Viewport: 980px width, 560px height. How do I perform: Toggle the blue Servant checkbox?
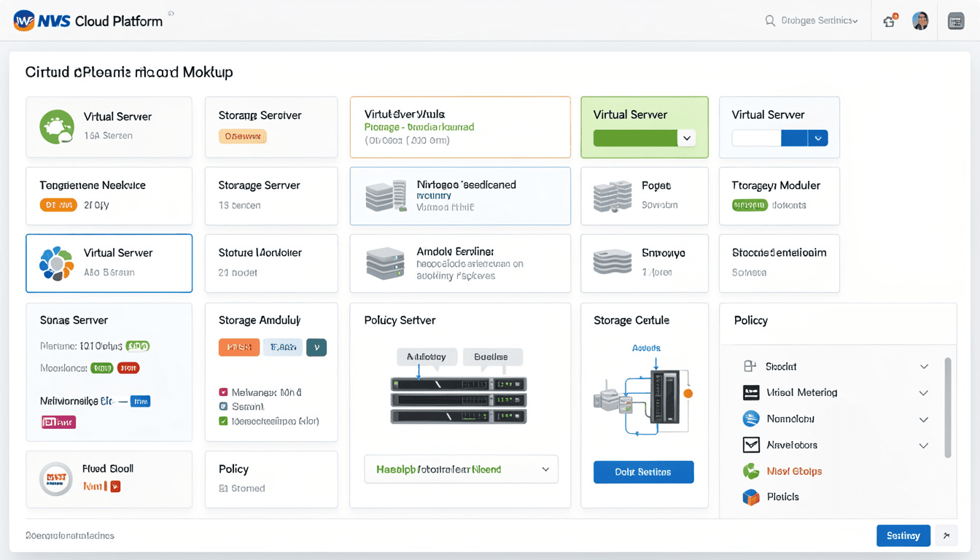tap(223, 406)
